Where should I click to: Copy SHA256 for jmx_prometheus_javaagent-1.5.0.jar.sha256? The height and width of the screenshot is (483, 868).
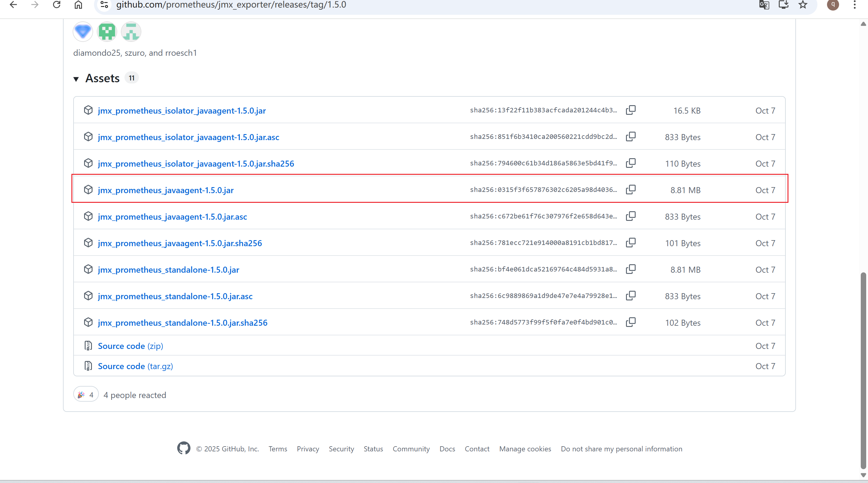631,243
